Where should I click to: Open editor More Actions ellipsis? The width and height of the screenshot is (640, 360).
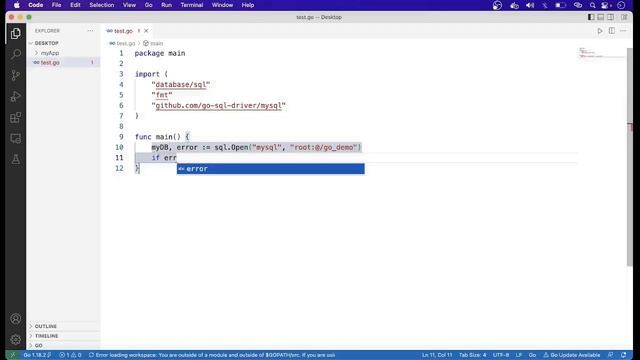pyautogui.click(x=623, y=31)
